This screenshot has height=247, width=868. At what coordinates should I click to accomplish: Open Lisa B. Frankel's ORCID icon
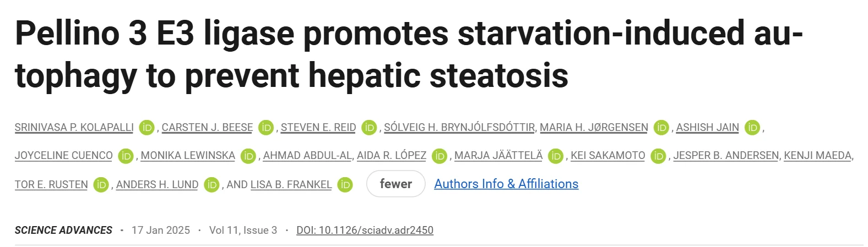click(345, 185)
